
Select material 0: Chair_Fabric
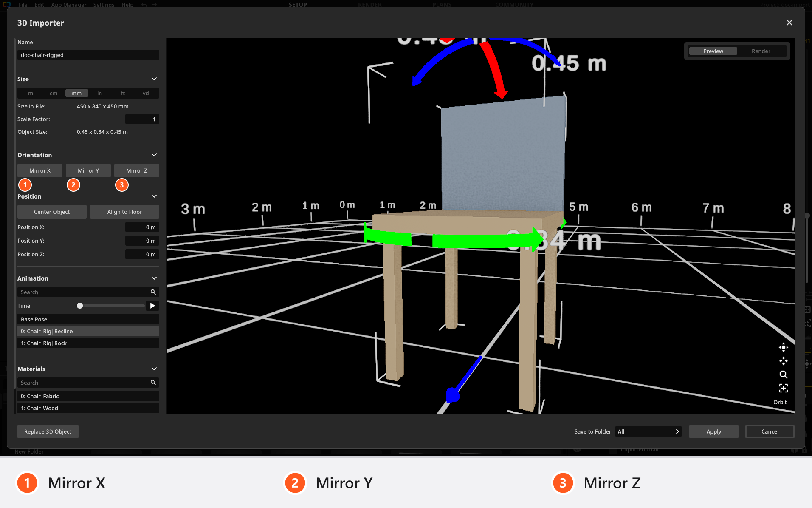[88, 396]
